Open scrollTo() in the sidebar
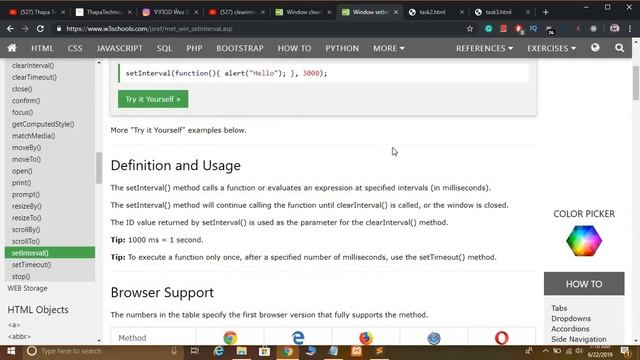The height and width of the screenshot is (360, 640). [x=26, y=241]
